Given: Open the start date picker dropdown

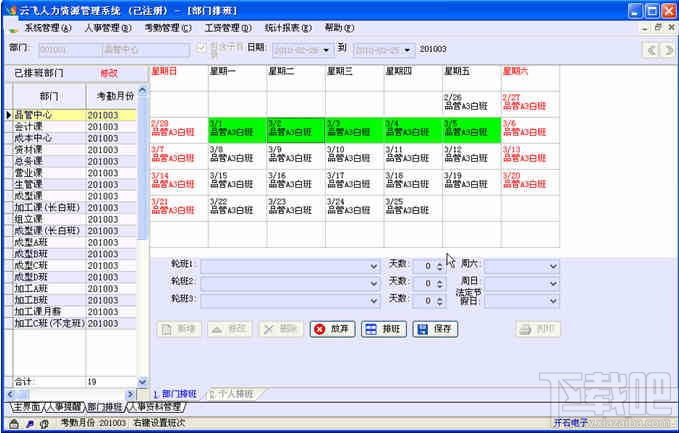Looking at the screenshot, I should pos(326,50).
